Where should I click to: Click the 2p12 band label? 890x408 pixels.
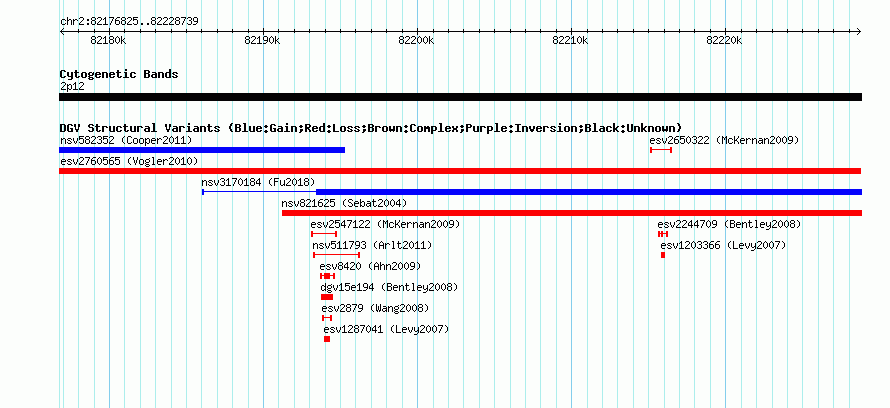coord(72,86)
